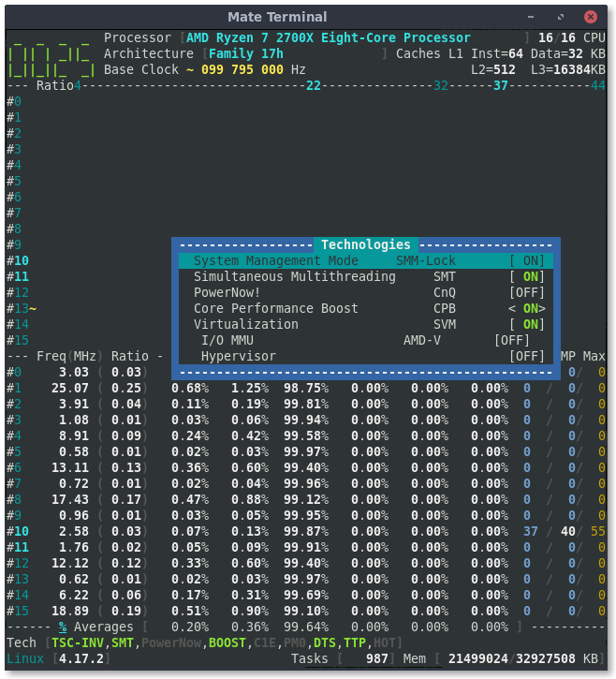Click ratio marker 32 on the ruler
The image size is (616, 679).
pyautogui.click(x=441, y=86)
